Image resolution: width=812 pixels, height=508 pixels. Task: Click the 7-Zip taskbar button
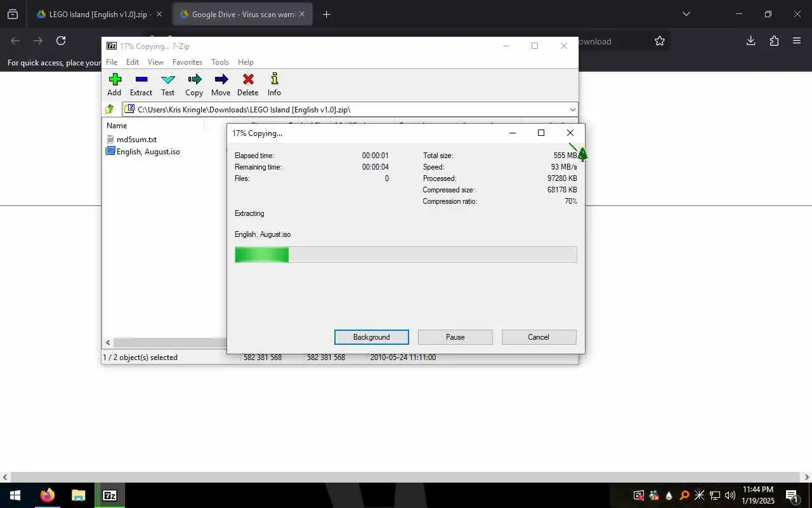pos(110,495)
